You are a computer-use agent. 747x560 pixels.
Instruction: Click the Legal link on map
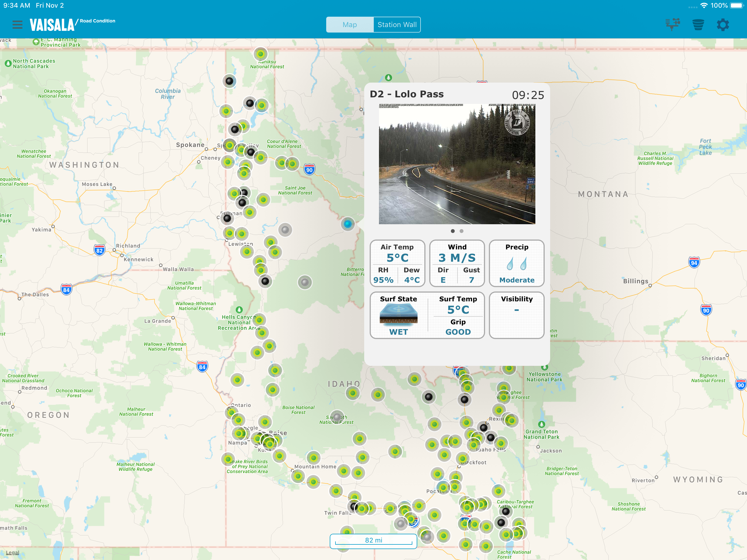tap(13, 553)
